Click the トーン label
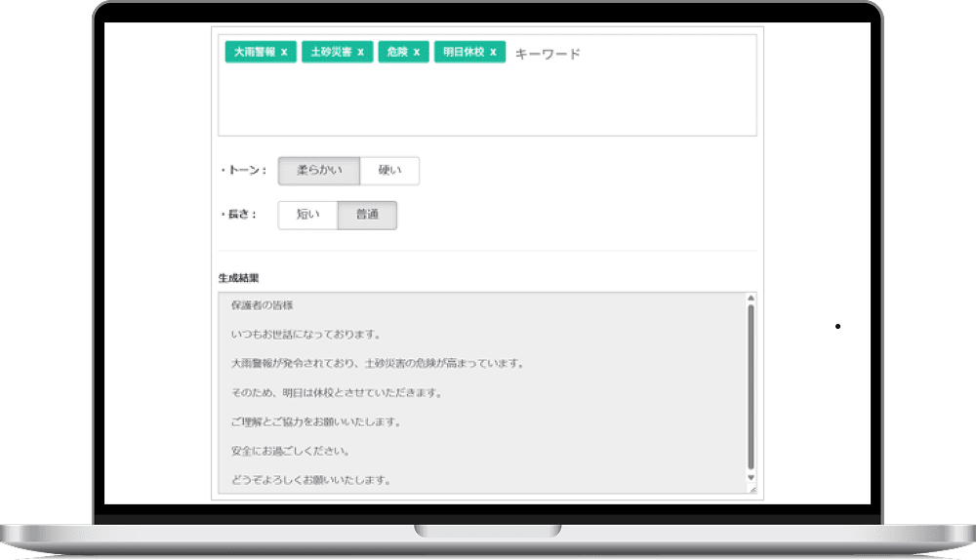The image size is (976, 560). [245, 170]
